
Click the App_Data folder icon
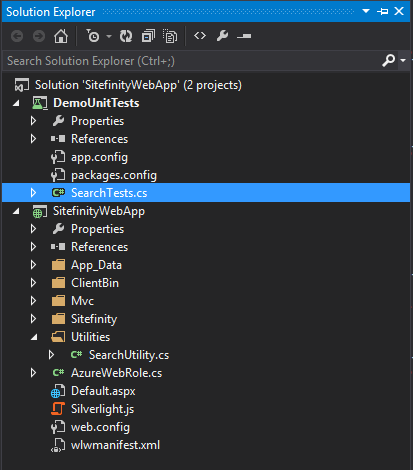pyautogui.click(x=58, y=265)
